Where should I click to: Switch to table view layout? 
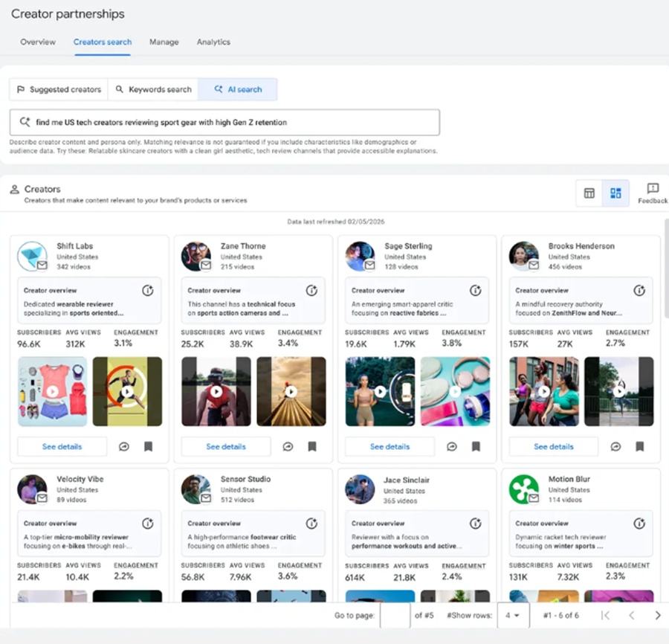point(589,193)
